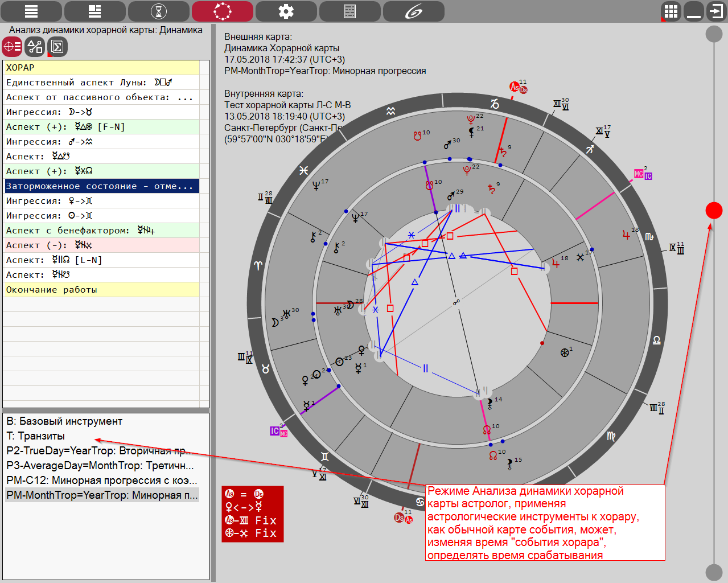Toggle the aspects shapes icon button
Screen dimensions: 728x583
(35, 47)
